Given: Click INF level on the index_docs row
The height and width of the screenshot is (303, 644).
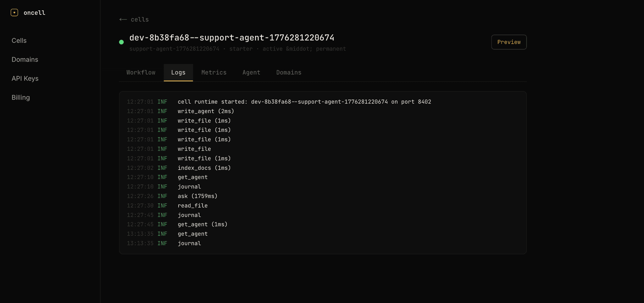Looking at the screenshot, I should [162, 168].
